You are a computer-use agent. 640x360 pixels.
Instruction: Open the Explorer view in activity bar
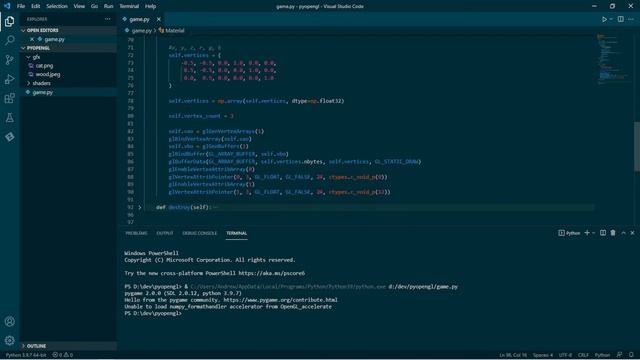9,21
